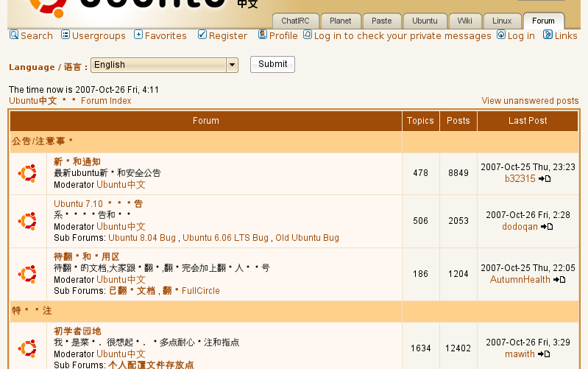Go to latest post arrow by AutumnHealth
The width and height of the screenshot is (588, 369).
559,280
